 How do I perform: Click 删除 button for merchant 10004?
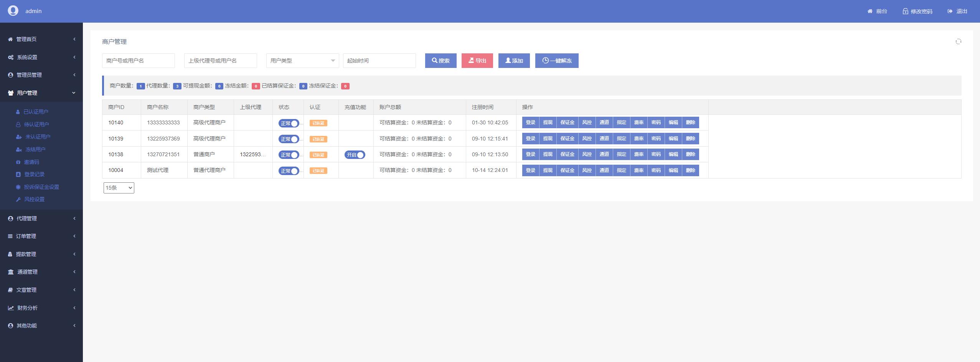click(x=690, y=170)
